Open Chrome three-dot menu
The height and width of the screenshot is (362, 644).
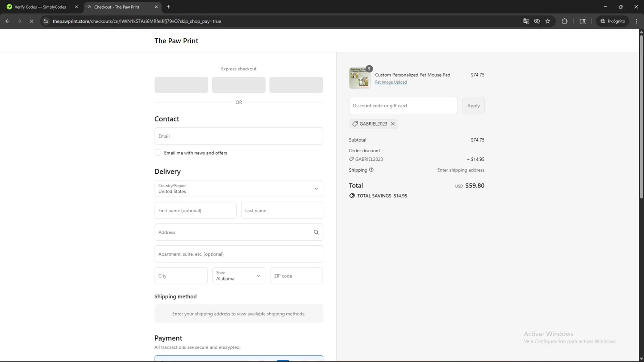pos(637,21)
